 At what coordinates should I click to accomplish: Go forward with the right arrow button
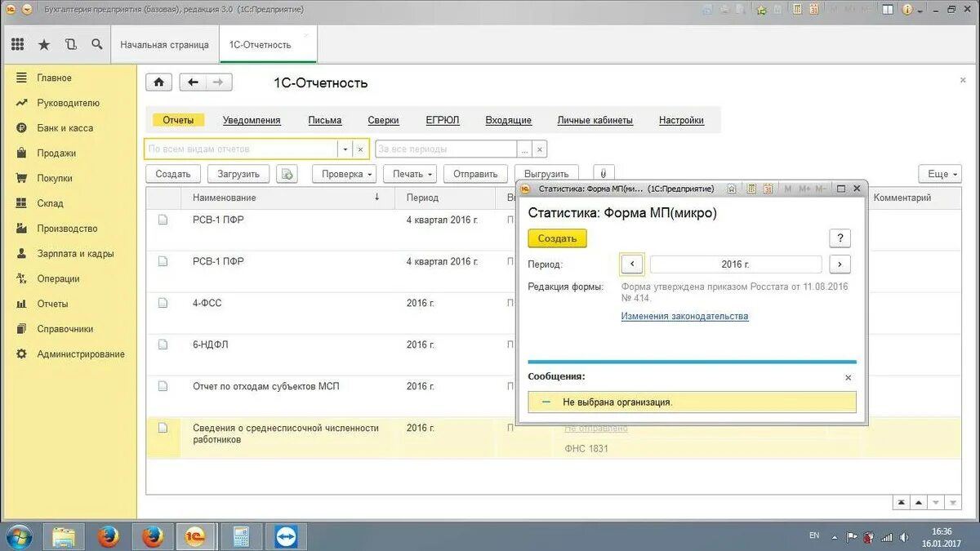coord(219,82)
